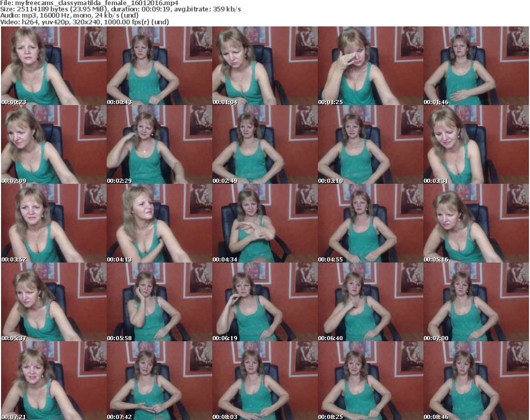Select the thumbnail stamped 00:01:25
The height and width of the screenshot is (420, 530).
click(371, 66)
